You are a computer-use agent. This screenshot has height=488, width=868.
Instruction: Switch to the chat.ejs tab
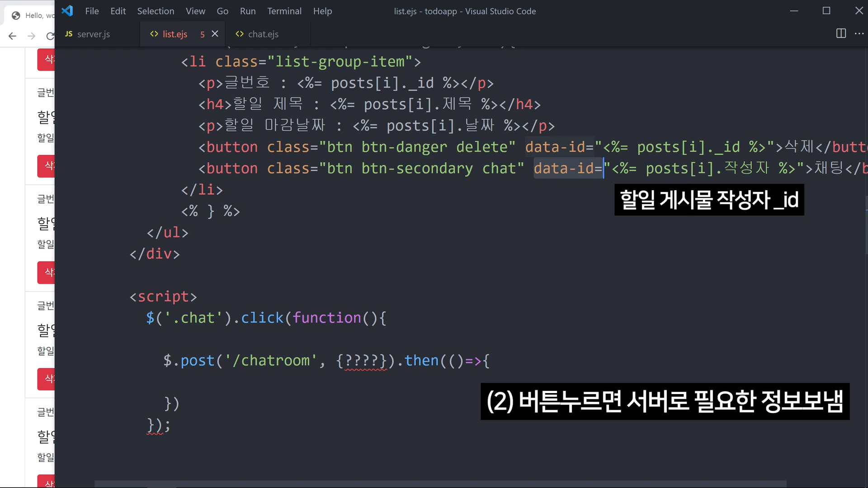tap(263, 34)
